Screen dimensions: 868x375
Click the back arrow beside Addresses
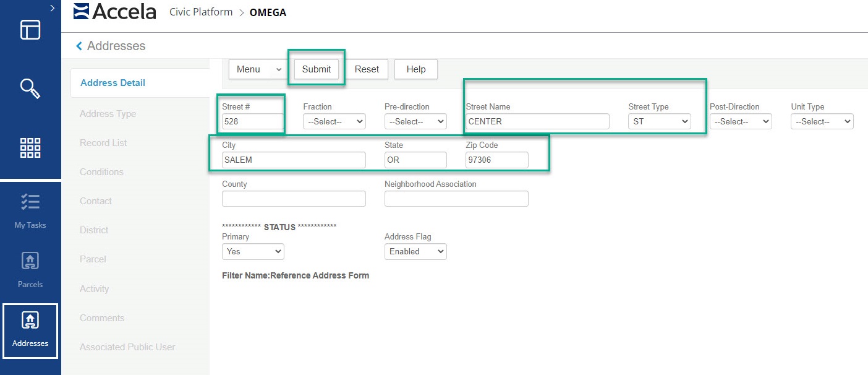coord(79,46)
